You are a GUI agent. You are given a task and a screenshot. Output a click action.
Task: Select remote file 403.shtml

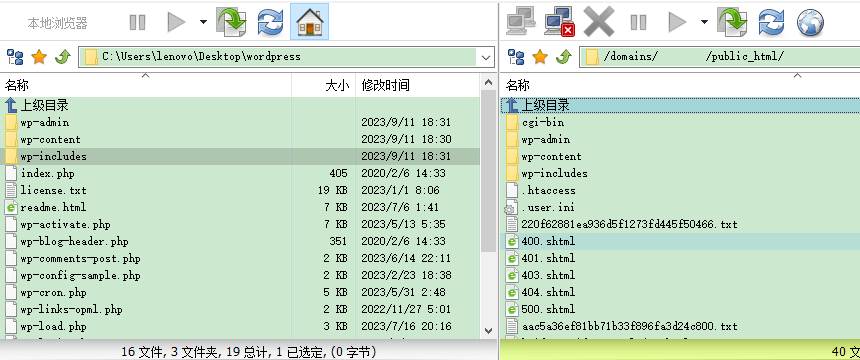[x=680, y=275]
